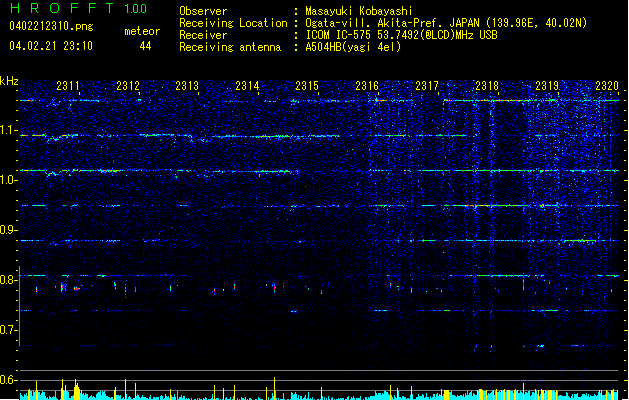The image size is (629, 400).
Task: Click the 2318 time marker
Action: coord(487,86)
